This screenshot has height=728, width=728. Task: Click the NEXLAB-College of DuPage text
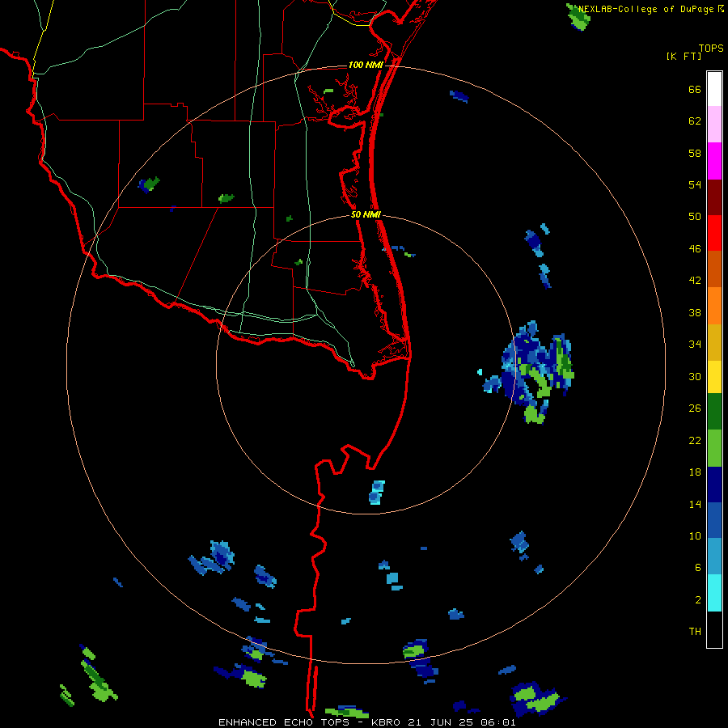647,9
